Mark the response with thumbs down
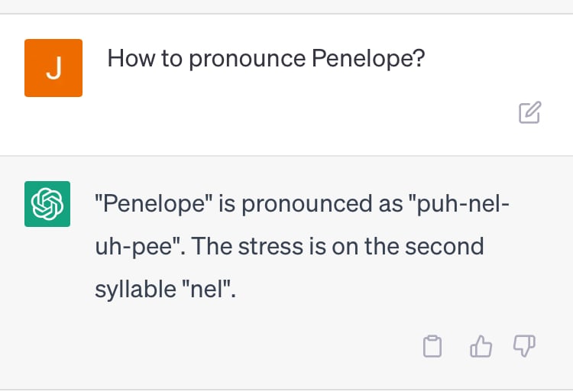This screenshot has width=573, height=392. click(524, 346)
